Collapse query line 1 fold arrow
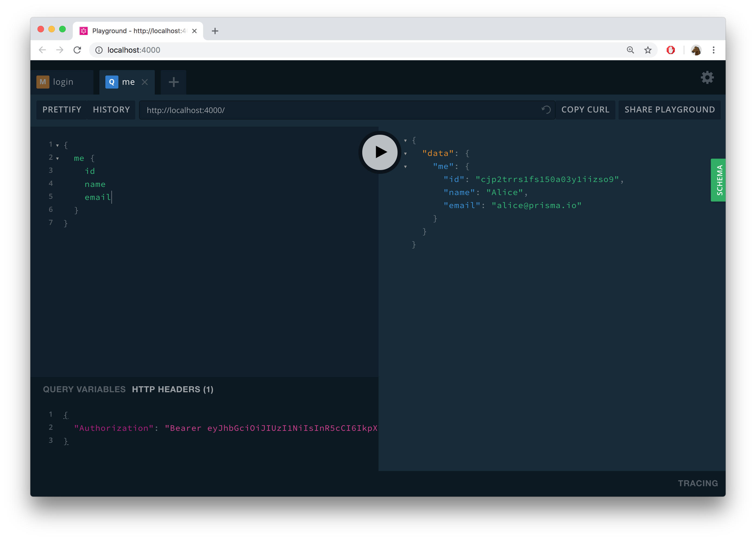Viewport: 756px width, 540px height. pos(58,145)
